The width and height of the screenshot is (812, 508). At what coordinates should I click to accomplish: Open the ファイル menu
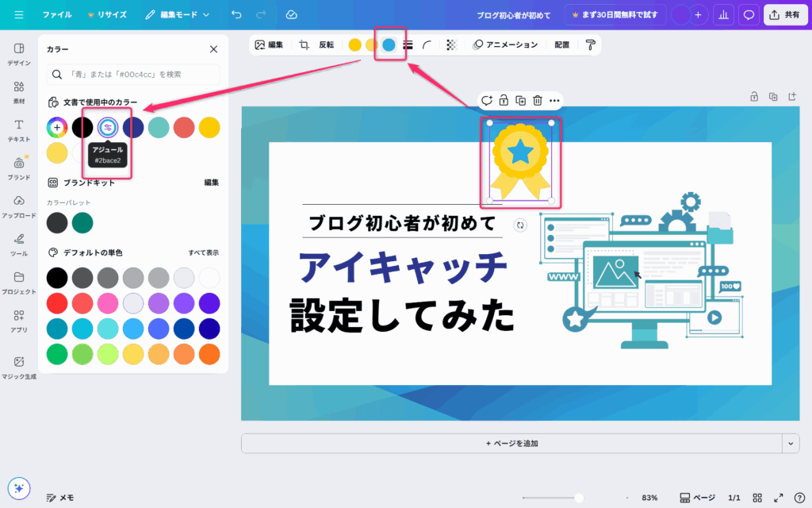[x=56, y=15]
